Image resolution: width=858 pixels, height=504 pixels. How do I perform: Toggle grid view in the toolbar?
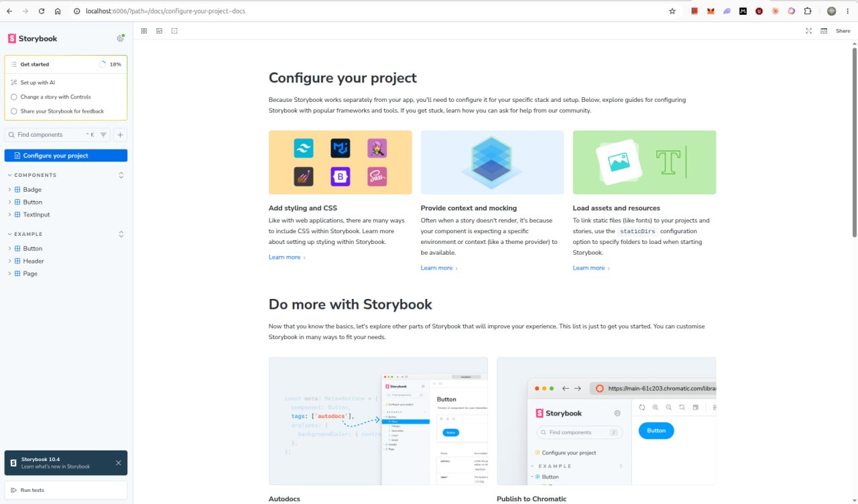143,31
